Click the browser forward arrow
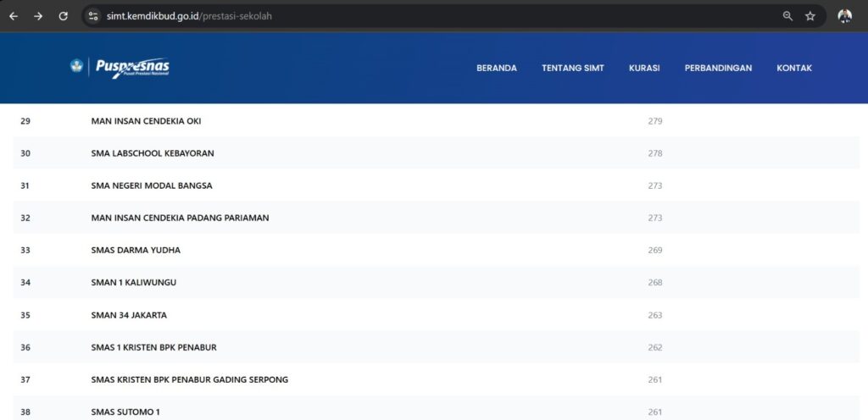 [38, 16]
